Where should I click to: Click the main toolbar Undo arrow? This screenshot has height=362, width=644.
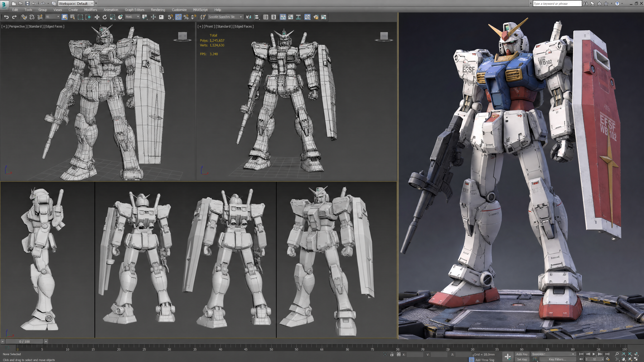[x=6, y=17]
